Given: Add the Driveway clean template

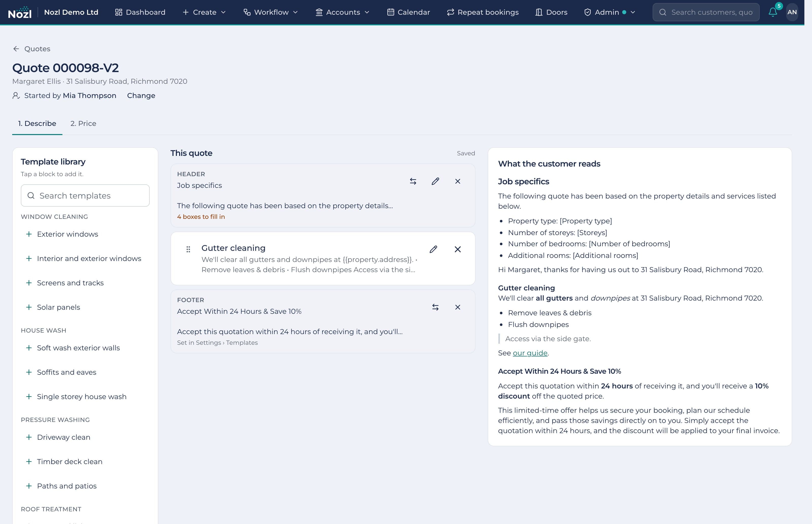Looking at the screenshot, I should point(85,437).
